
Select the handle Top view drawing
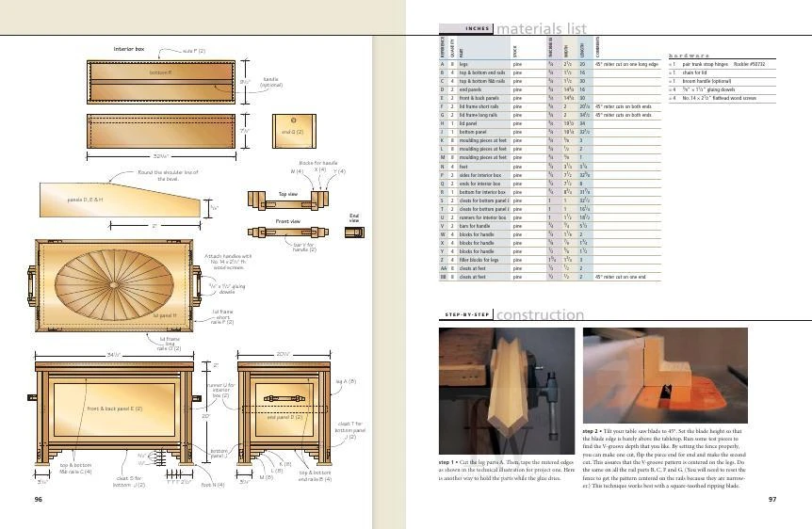[289, 201]
